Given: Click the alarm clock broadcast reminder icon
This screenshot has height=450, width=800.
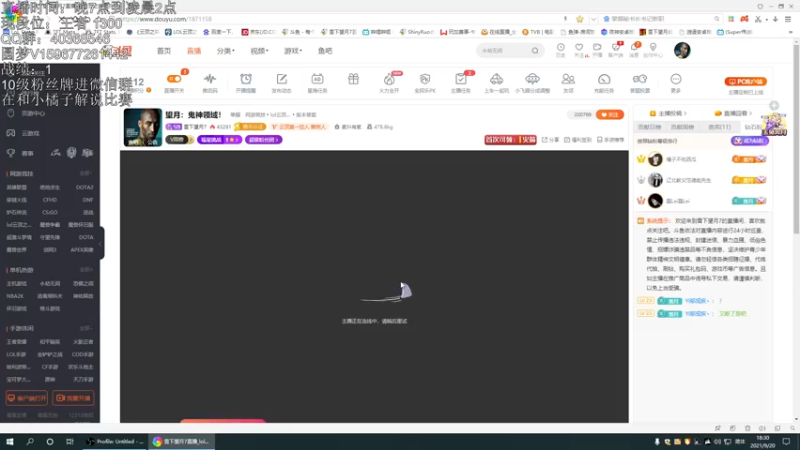Looking at the screenshot, I should tap(246, 79).
